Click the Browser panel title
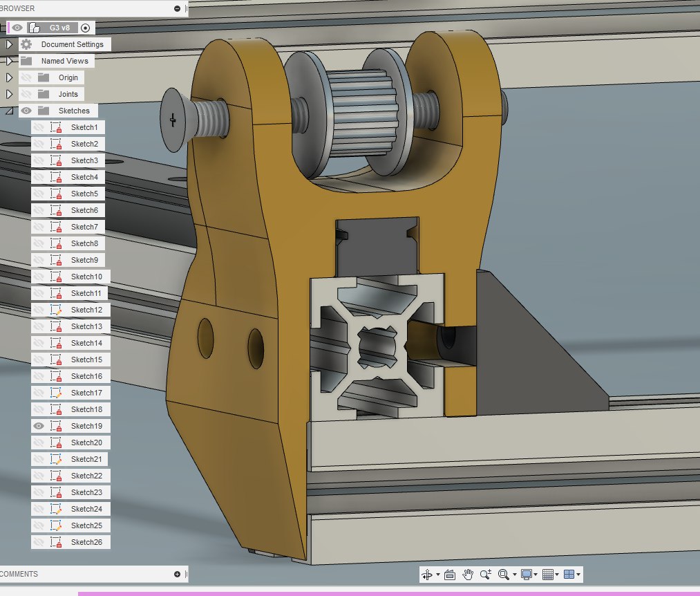700x596 pixels. click(x=17, y=8)
